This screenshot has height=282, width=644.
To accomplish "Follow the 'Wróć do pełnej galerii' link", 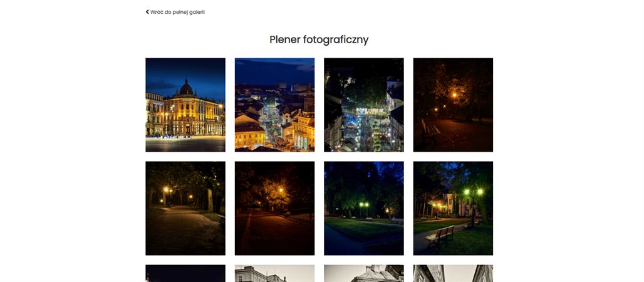I will click(x=177, y=12).
